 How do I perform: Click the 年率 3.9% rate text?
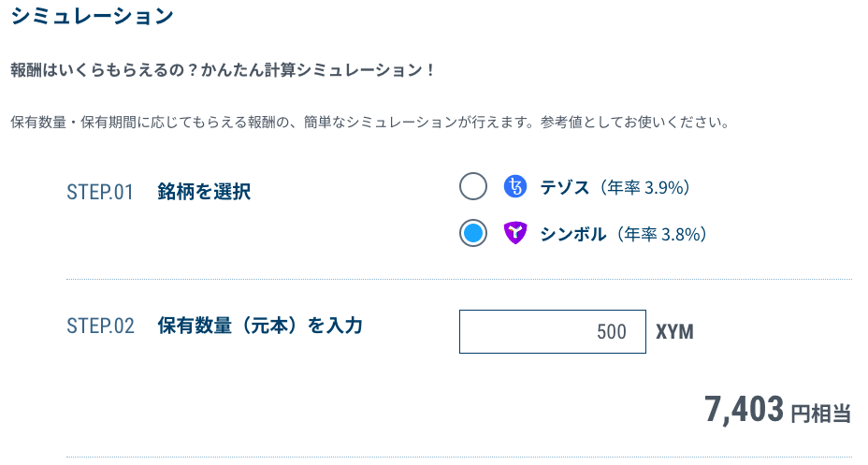644,188
